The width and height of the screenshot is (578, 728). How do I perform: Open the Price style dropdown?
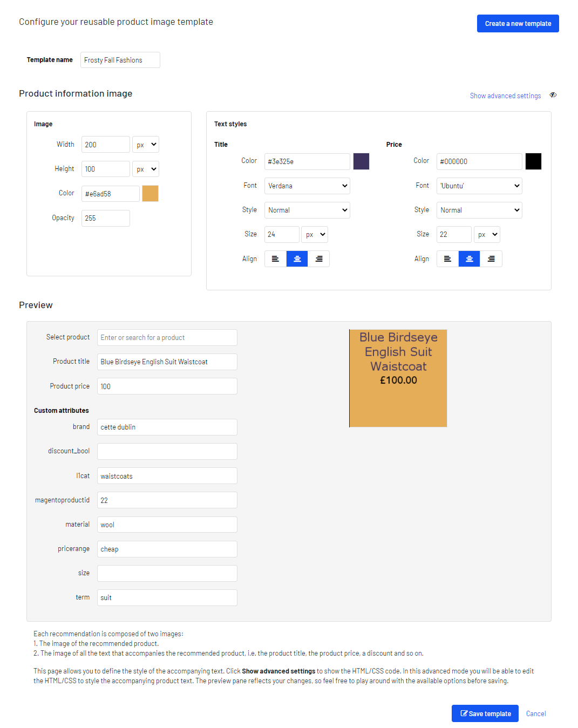tap(479, 210)
